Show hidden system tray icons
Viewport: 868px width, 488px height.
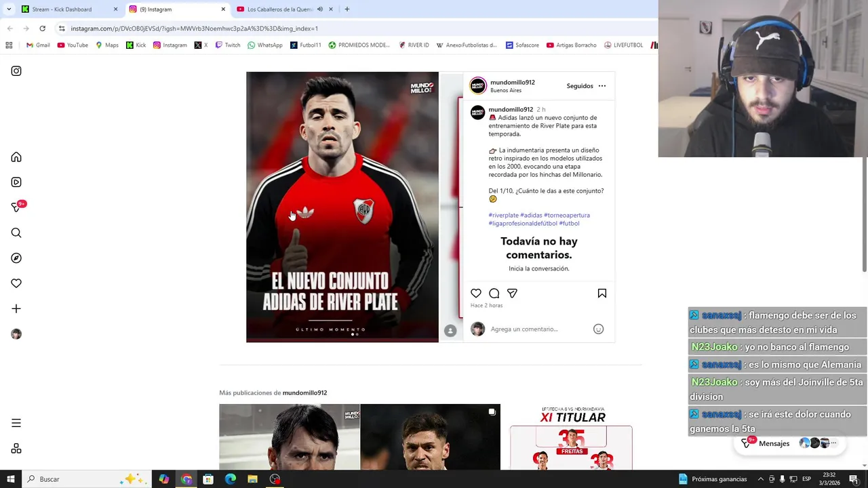pyautogui.click(x=761, y=479)
